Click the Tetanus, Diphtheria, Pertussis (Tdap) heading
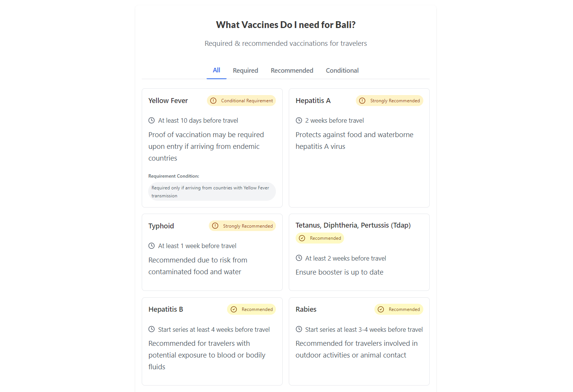The width and height of the screenshot is (573, 392). pos(353,225)
